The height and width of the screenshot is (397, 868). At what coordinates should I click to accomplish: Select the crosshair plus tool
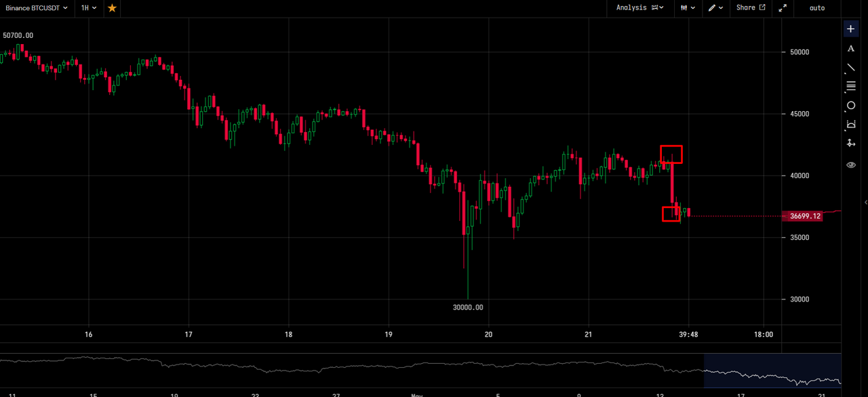[851, 29]
